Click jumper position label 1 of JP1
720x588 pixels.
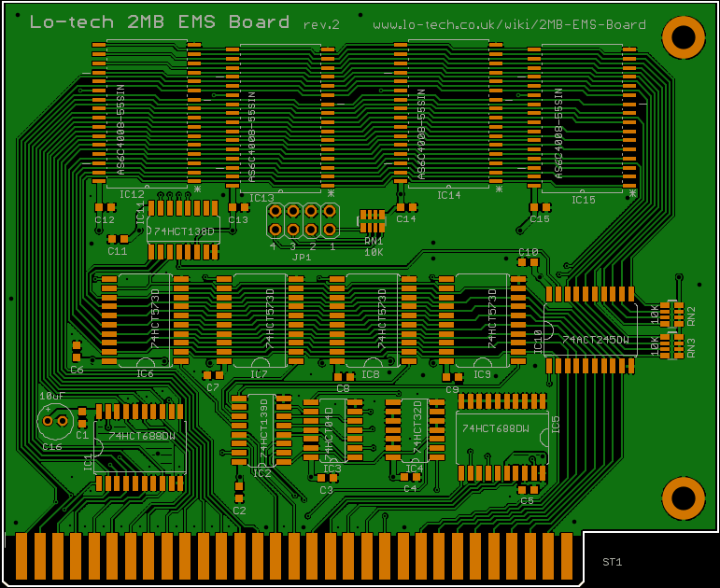point(332,246)
